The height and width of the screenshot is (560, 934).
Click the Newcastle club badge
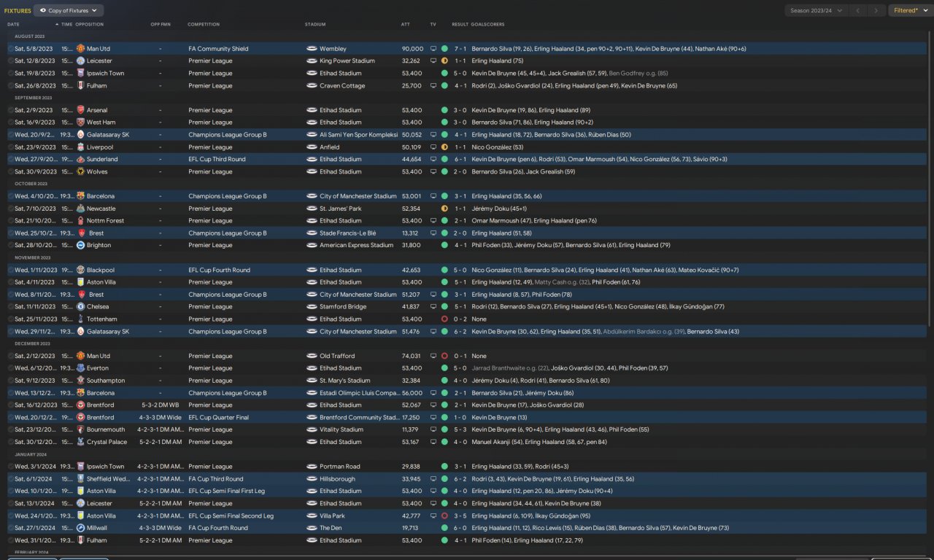(x=80, y=209)
